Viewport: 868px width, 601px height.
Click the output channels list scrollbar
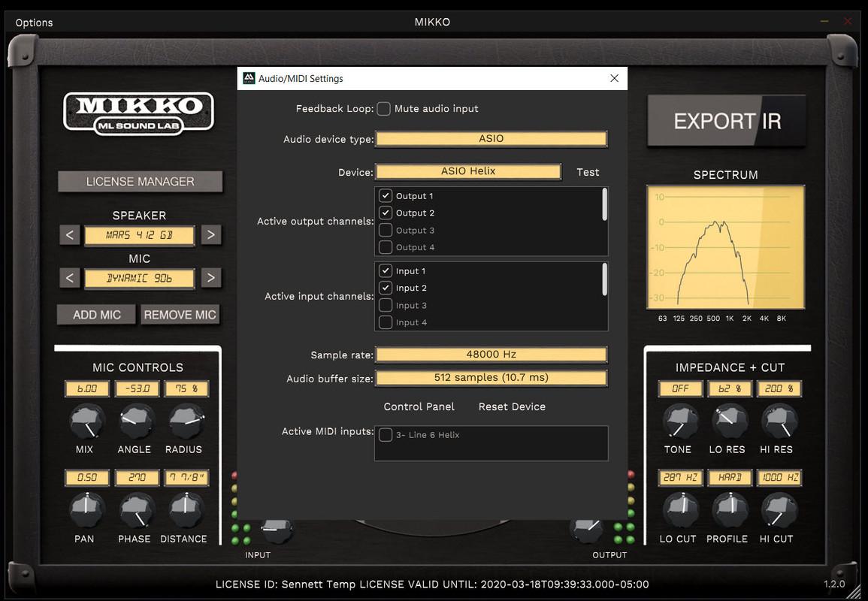tap(604, 204)
